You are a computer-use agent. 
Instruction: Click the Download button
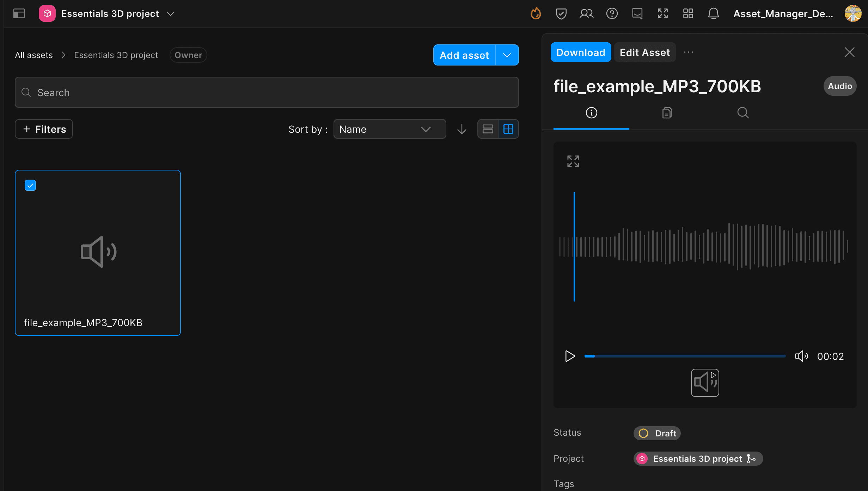(x=580, y=52)
